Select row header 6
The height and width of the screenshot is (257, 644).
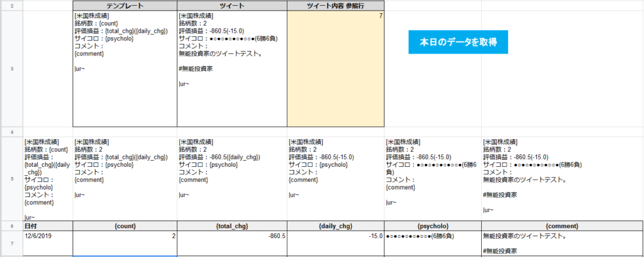point(11,226)
